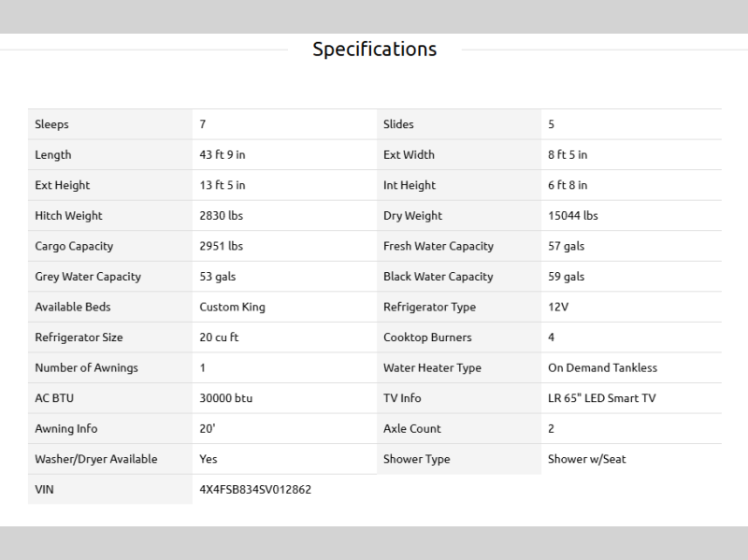The height and width of the screenshot is (560, 748).
Task: Select the Cooktop Burners label
Action: (427, 337)
